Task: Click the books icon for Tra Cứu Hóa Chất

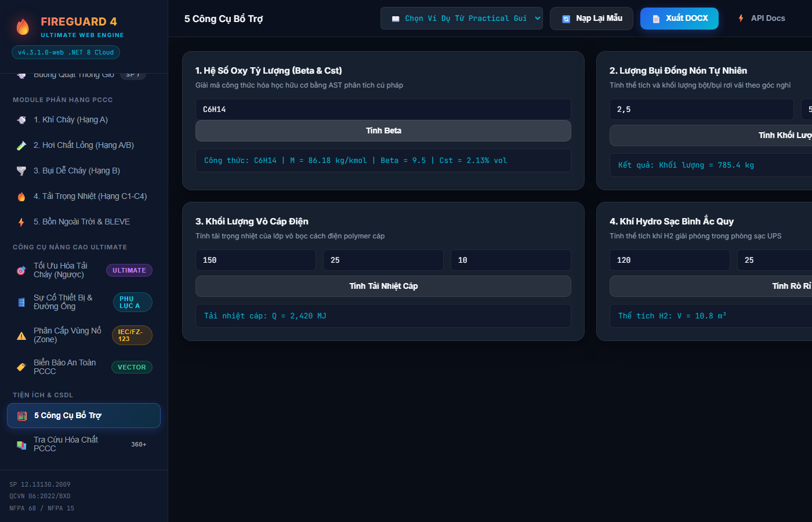Action: coord(21,445)
